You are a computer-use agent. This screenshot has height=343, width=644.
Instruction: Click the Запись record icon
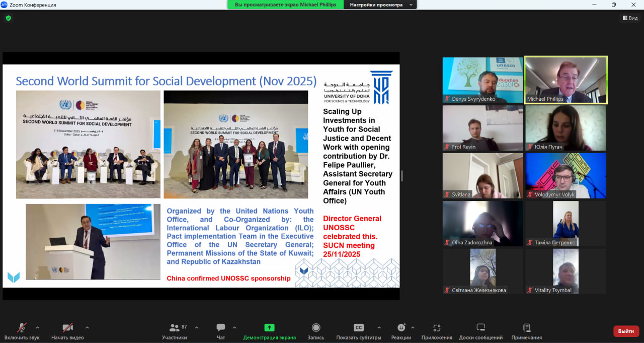coord(315,328)
